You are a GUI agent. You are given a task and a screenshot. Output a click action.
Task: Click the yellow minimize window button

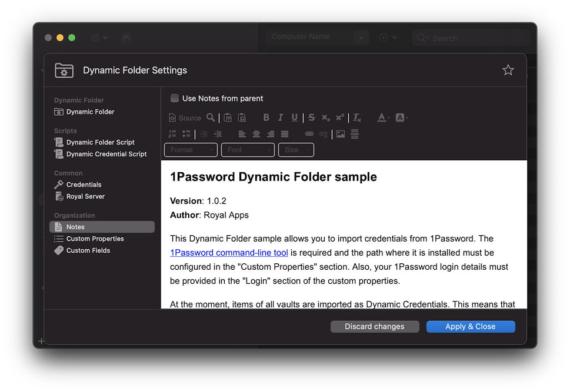60,38
